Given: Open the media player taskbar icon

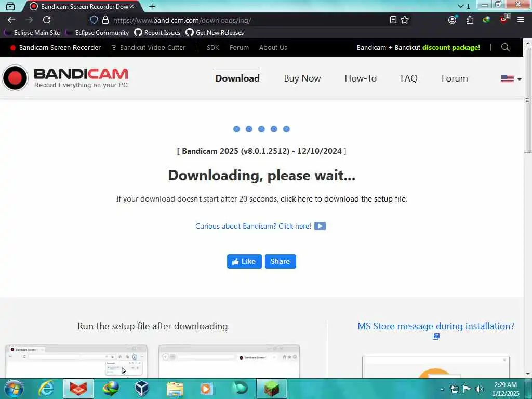Looking at the screenshot, I should point(206,389).
